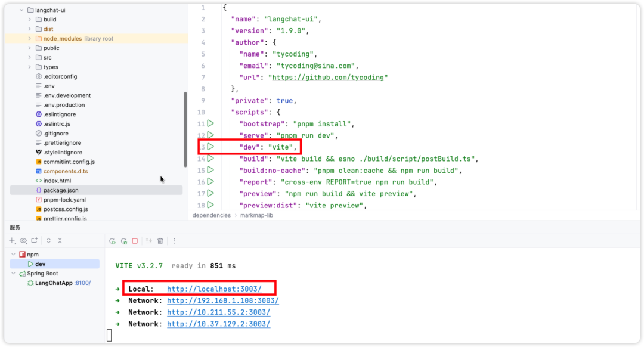
Task: Open index.html file
Action: point(57,181)
